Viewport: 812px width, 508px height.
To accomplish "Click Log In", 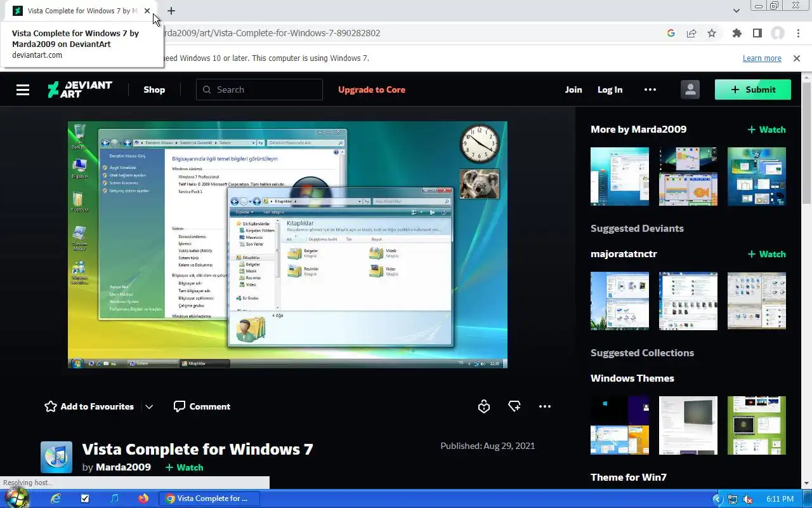I will pos(610,90).
